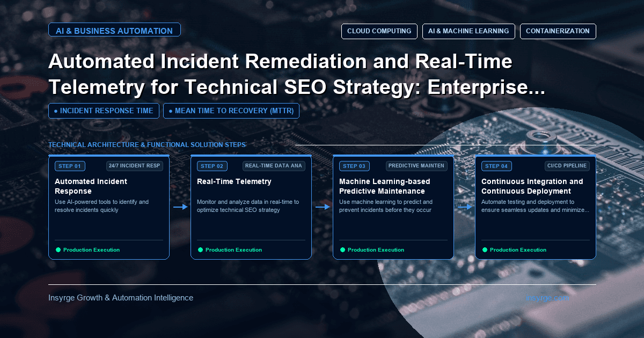Click the Technical Architecture & Functional Solution Steps heading
The image size is (644, 338).
147,145
